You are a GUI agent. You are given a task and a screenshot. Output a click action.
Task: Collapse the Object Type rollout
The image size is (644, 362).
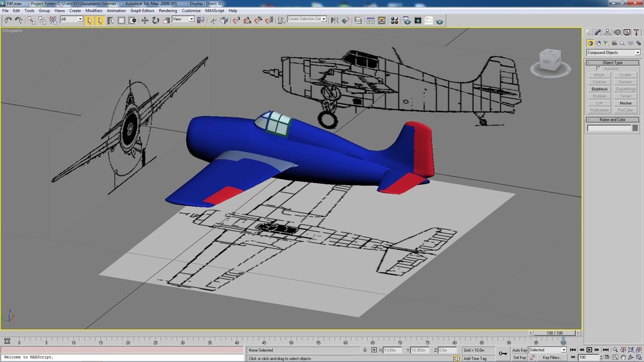coord(612,62)
